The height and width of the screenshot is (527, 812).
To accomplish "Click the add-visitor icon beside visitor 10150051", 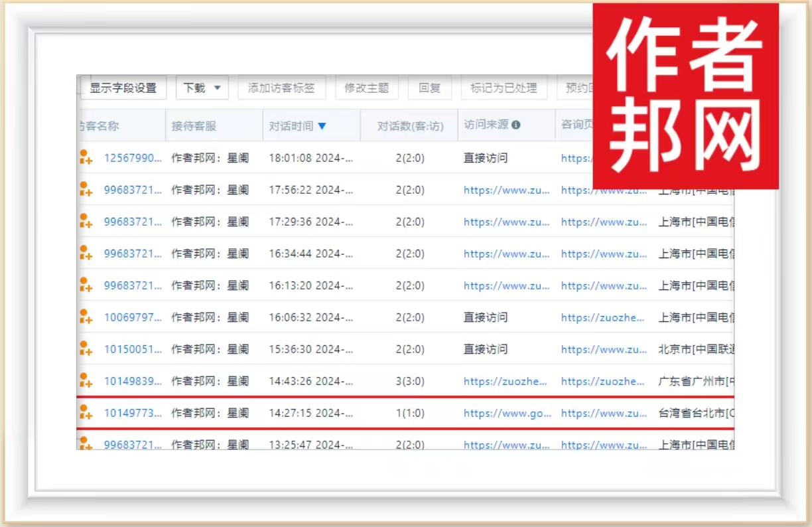I will click(x=85, y=349).
